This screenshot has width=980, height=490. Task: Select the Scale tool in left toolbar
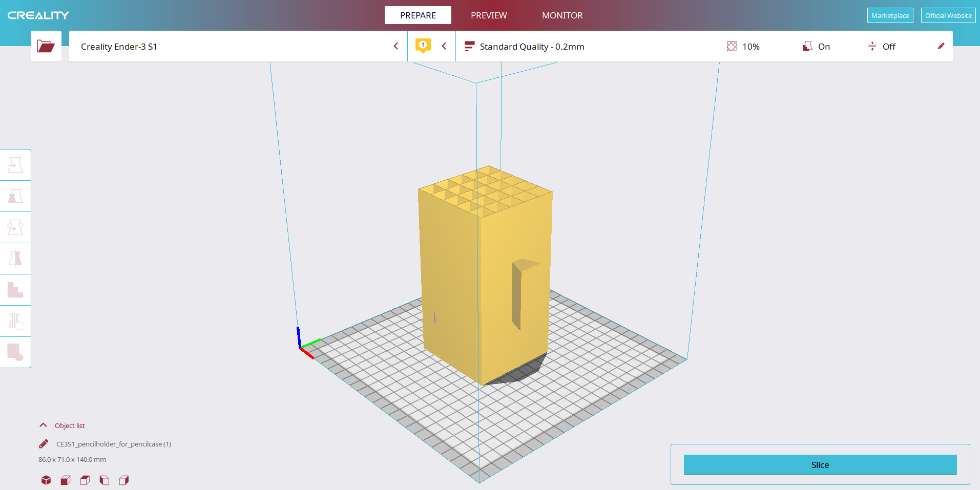tap(15, 196)
